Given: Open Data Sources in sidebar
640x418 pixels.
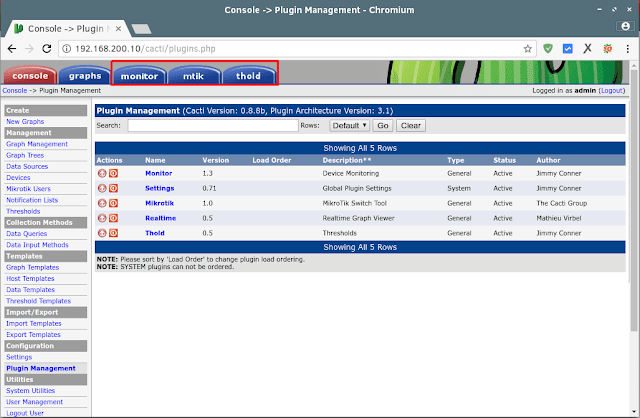Looking at the screenshot, I should pyautogui.click(x=27, y=167).
